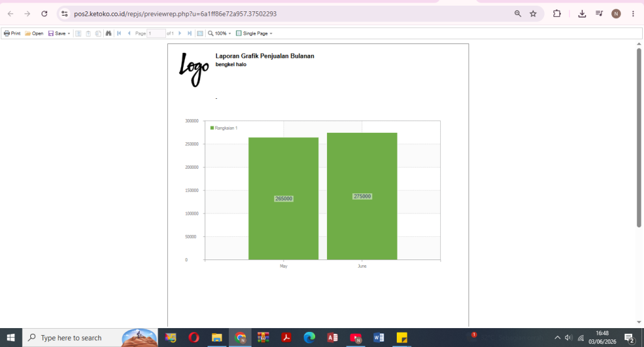Open the Chrome profile avatar N
Viewport: 644px width, 347px height.
[616, 14]
